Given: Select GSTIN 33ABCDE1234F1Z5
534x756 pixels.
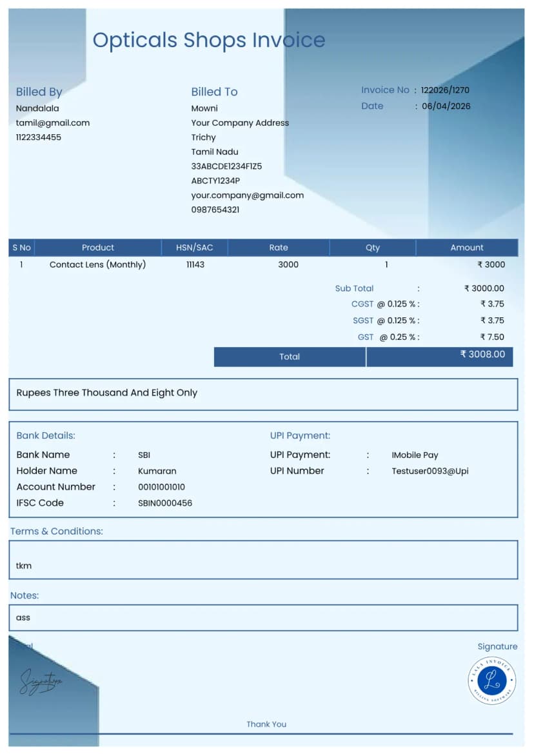Looking at the screenshot, I should click(x=226, y=166).
